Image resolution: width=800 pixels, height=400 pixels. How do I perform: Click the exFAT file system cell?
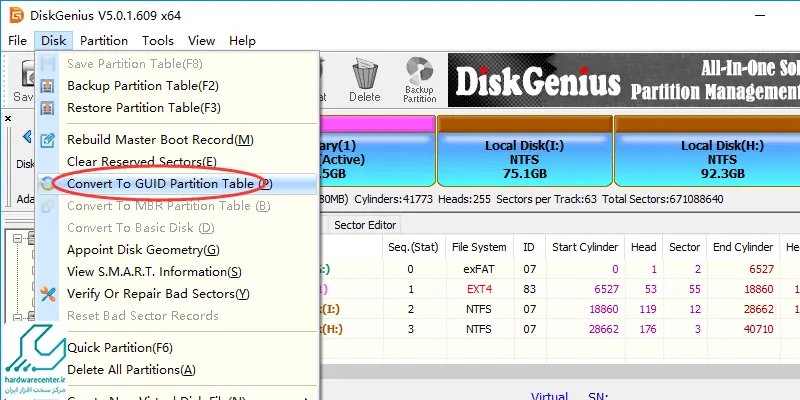pyautogui.click(x=479, y=269)
